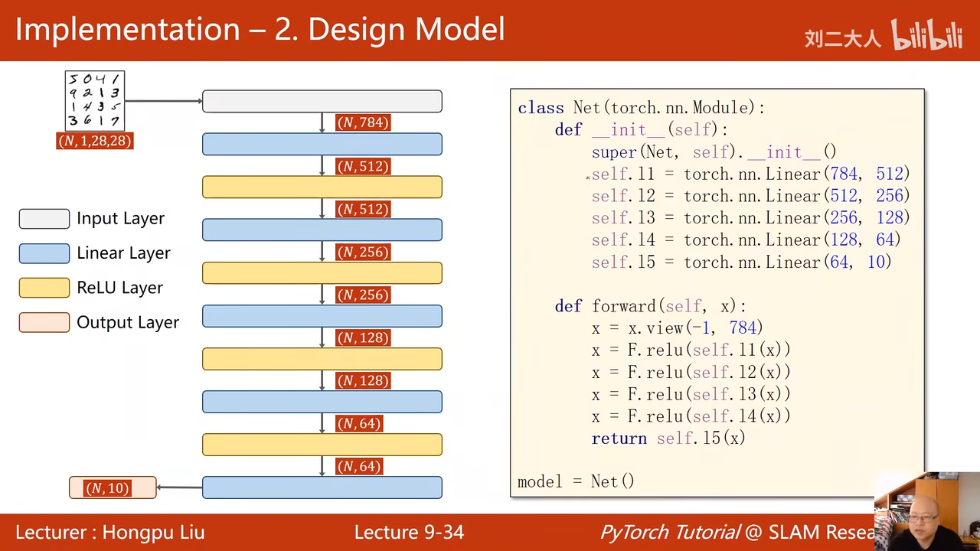Image resolution: width=980 pixels, height=551 pixels.
Task: Click the topmost blue linear layer bar
Action: pos(322,144)
